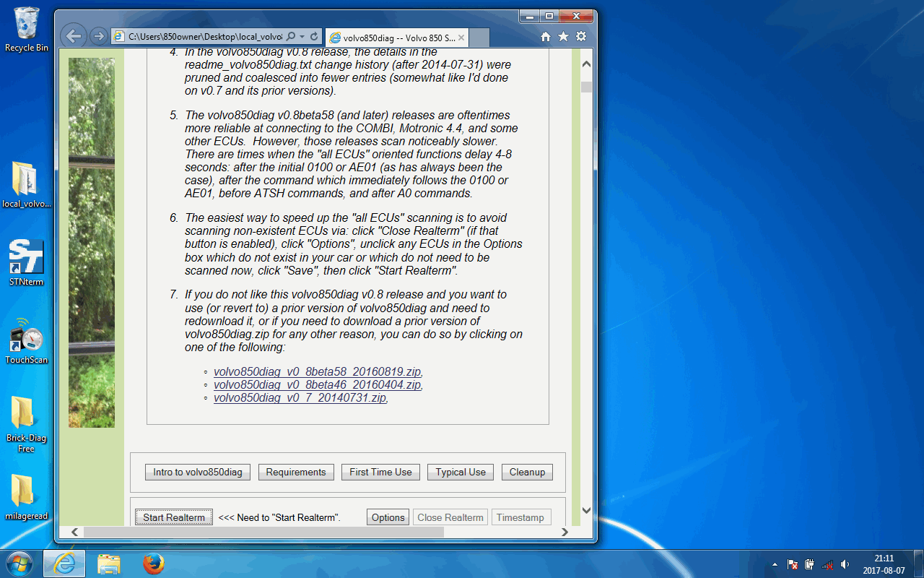Screen dimensions: 924x578
Task: Select the milageread desktop folder
Action: pyautogui.click(x=27, y=497)
